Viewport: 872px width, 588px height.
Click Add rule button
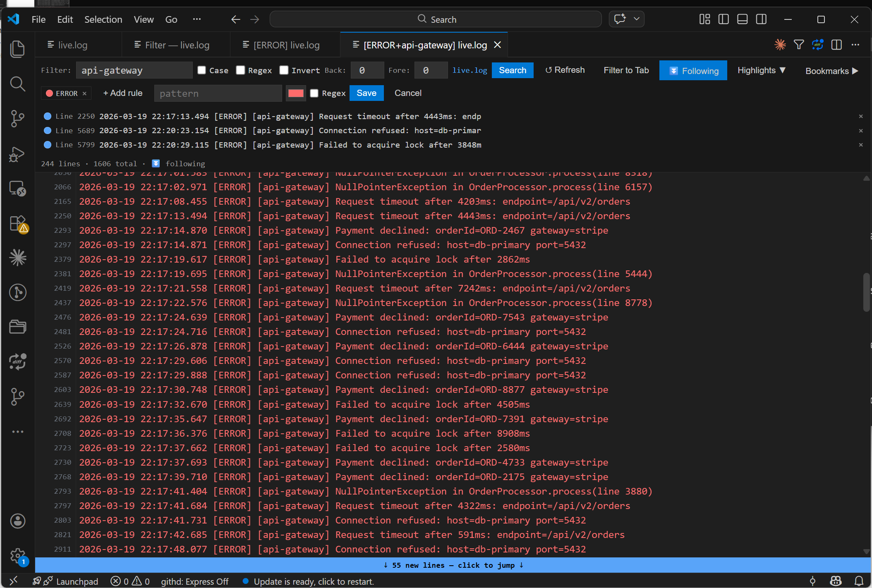pyautogui.click(x=122, y=93)
